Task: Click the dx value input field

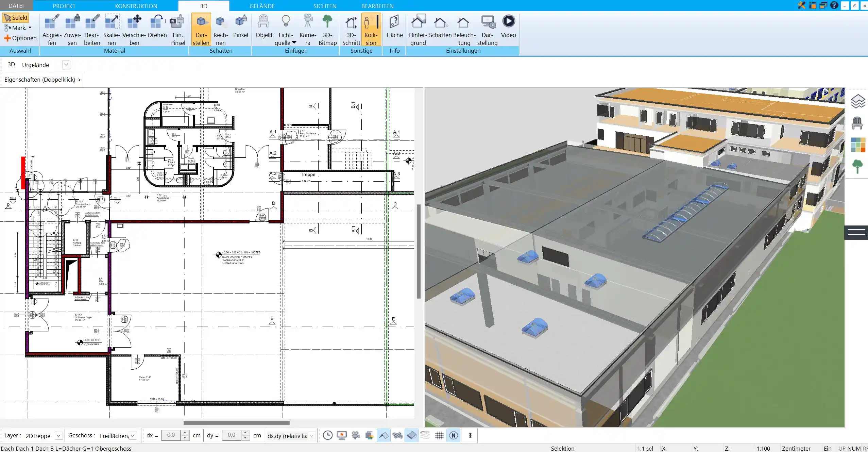Action: coord(171,435)
